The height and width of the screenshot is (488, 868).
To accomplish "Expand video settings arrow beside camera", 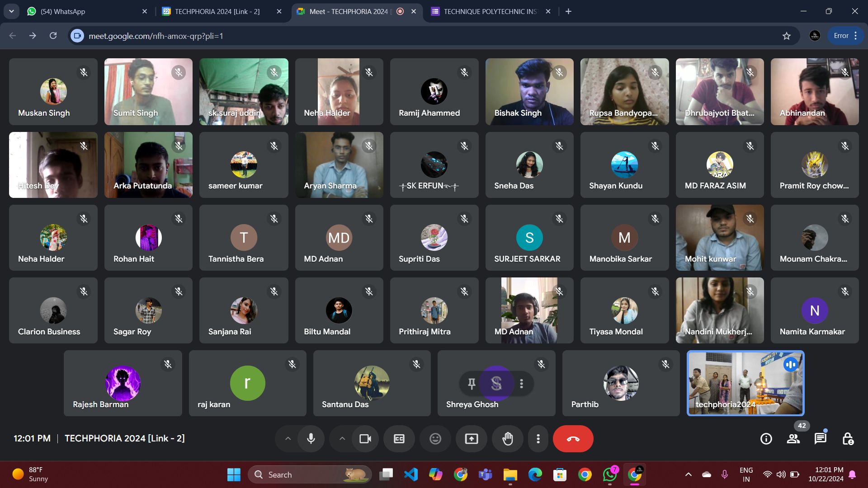I will click(x=342, y=439).
